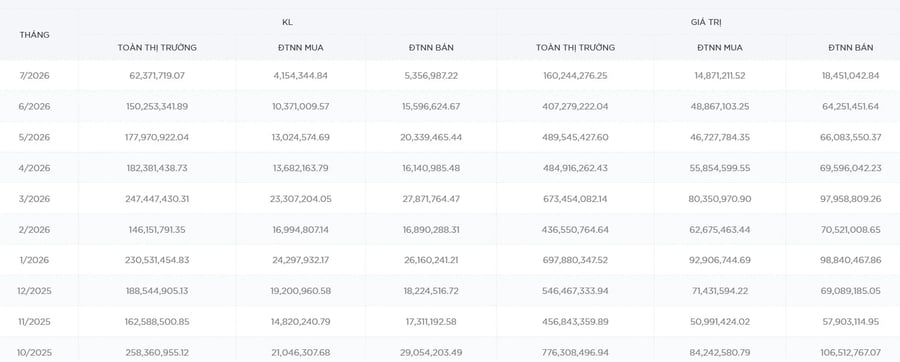The image size is (900, 362).
Task: Click the KL group header
Action: [288, 22]
